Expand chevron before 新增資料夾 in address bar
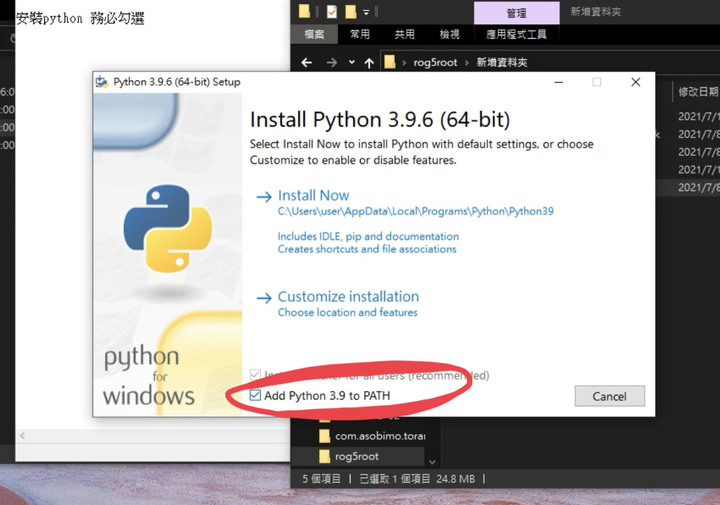Viewport: 720px width, 505px height. [x=467, y=62]
